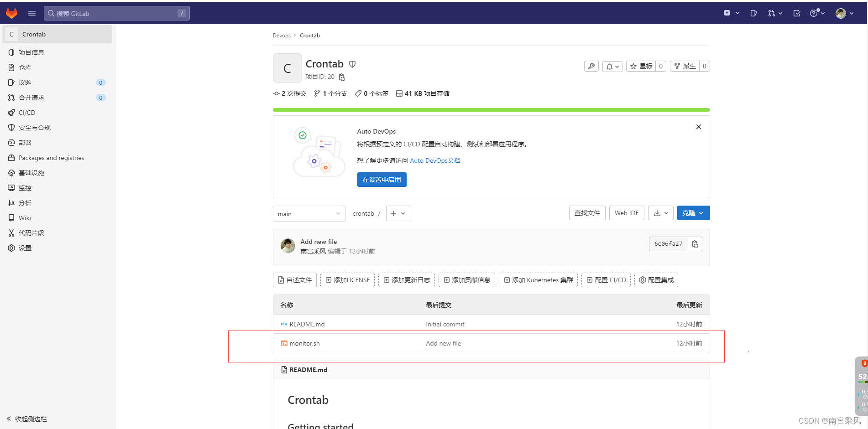868x429 pixels.
Task: Click 添加LICENSE button
Action: tap(347, 280)
